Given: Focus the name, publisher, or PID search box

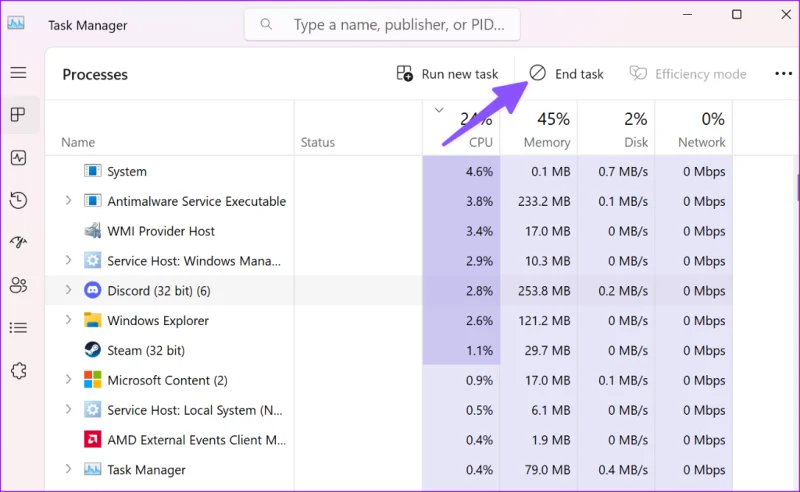Looking at the screenshot, I should (x=382, y=24).
